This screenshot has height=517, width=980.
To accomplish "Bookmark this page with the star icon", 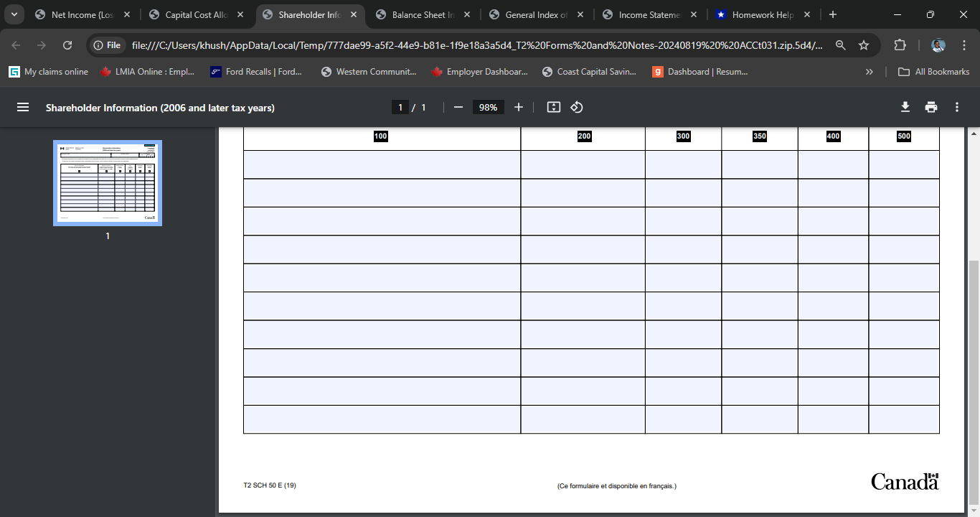I will 864,45.
